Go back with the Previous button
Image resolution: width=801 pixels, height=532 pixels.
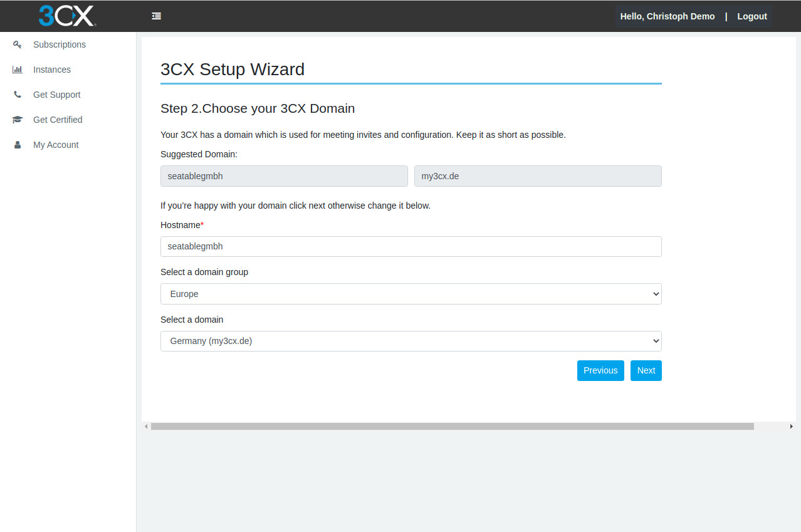pos(600,370)
